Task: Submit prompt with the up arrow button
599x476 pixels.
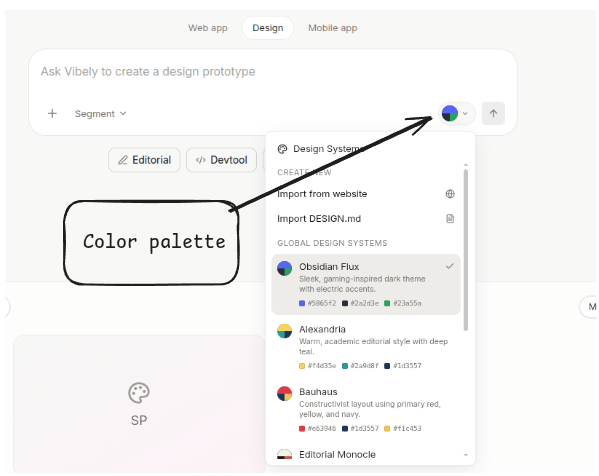Action: 493,113
